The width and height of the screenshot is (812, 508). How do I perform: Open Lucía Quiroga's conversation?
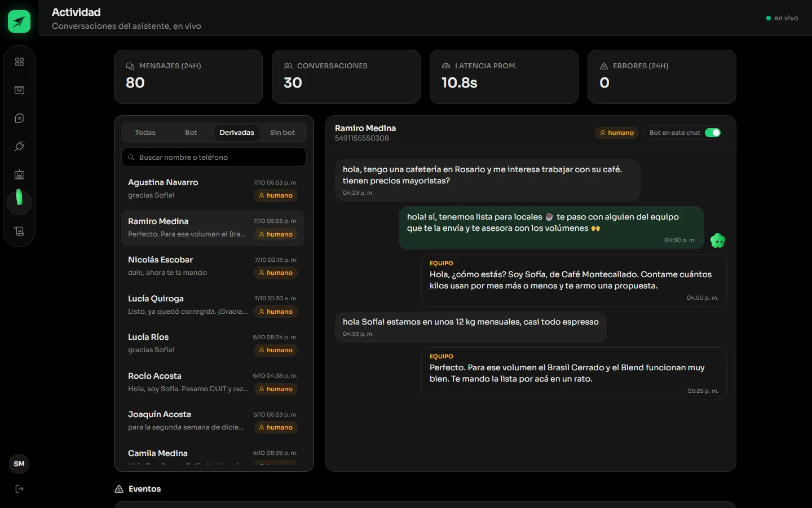[x=213, y=305]
